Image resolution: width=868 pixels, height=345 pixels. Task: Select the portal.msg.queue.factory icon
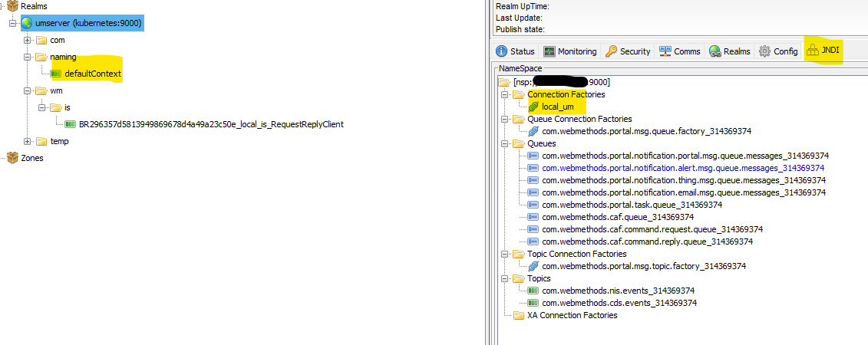[x=533, y=131]
